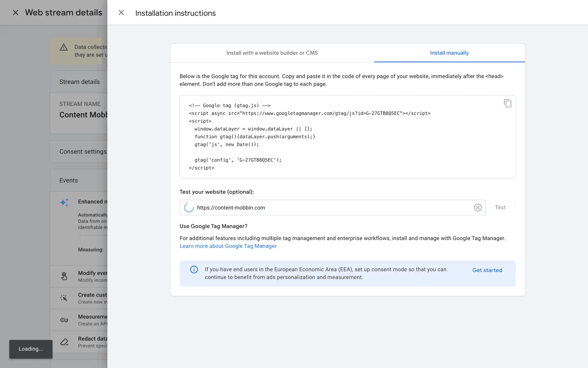Close the Web stream details panel
The height and width of the screenshot is (368, 588).
coord(15,13)
